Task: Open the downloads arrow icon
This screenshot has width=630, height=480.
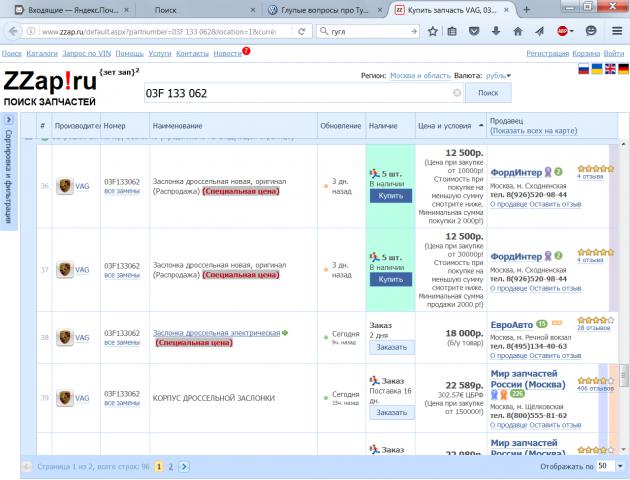Action: pos(496,31)
